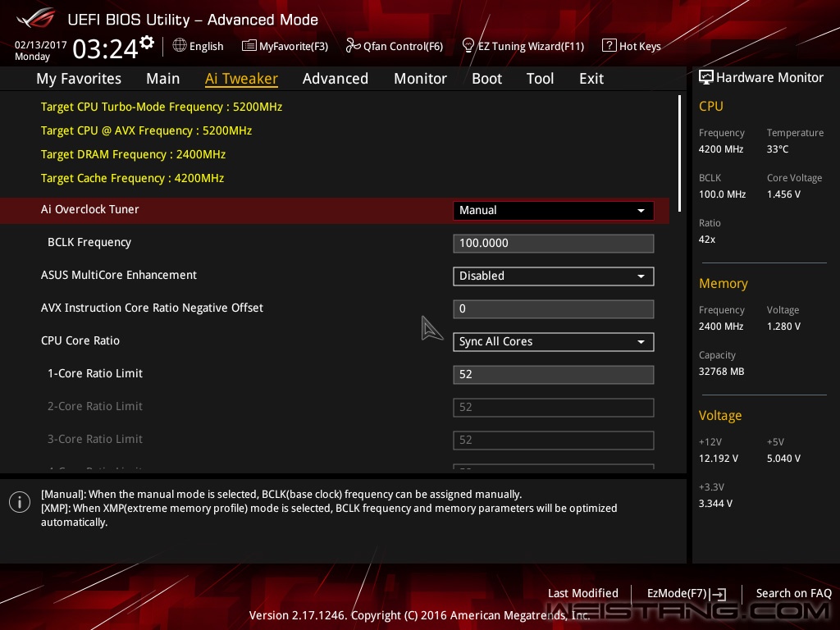840x630 pixels.
Task: Select the Ai Tweaker tab
Action: (x=241, y=79)
